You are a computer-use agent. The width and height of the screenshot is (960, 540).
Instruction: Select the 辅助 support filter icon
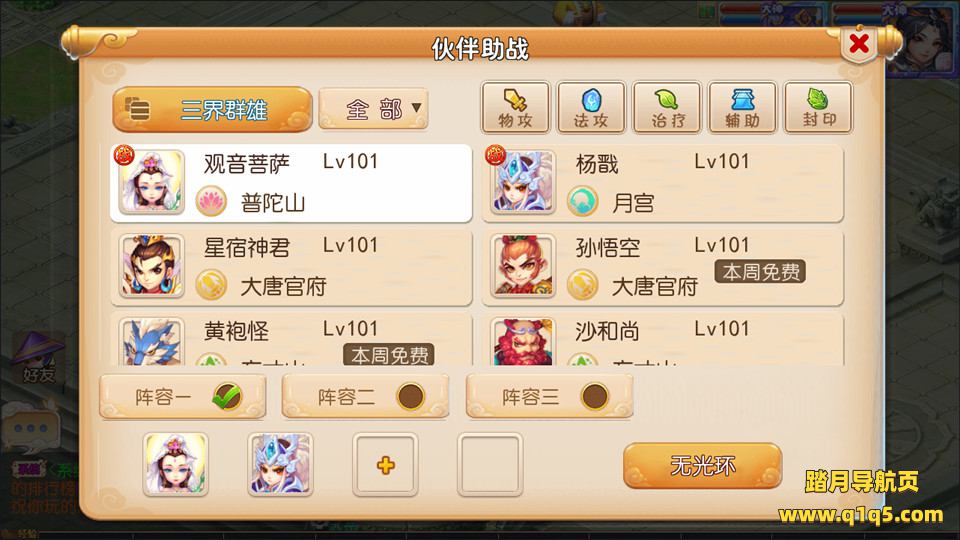742,108
